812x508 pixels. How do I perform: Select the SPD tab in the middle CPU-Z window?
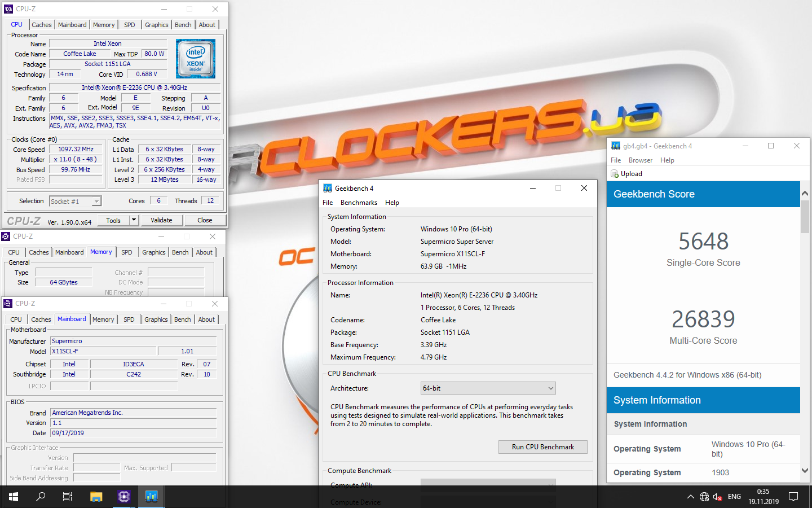point(127,252)
